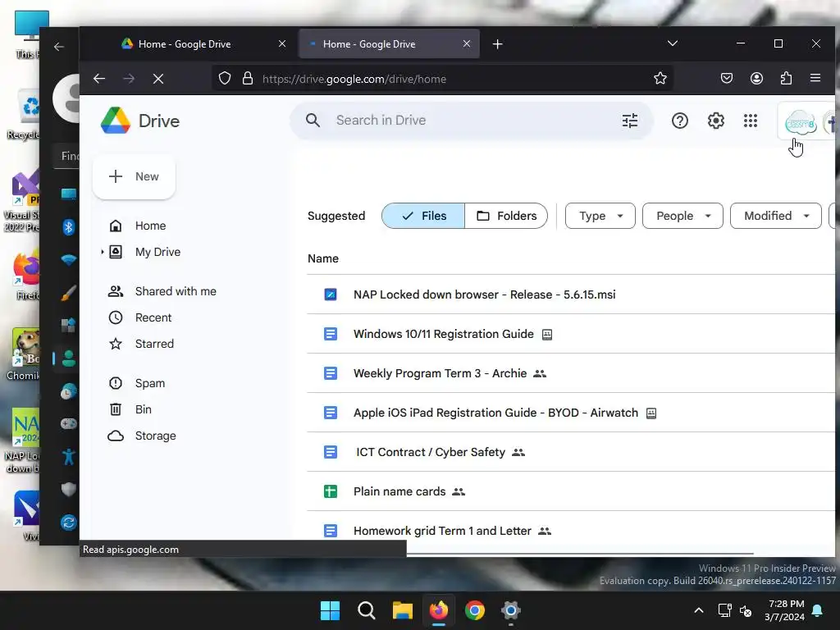Viewport: 840px width, 630px height.
Task: Open Windows Update icon in Settings sidebar
Action: pyautogui.click(x=69, y=523)
